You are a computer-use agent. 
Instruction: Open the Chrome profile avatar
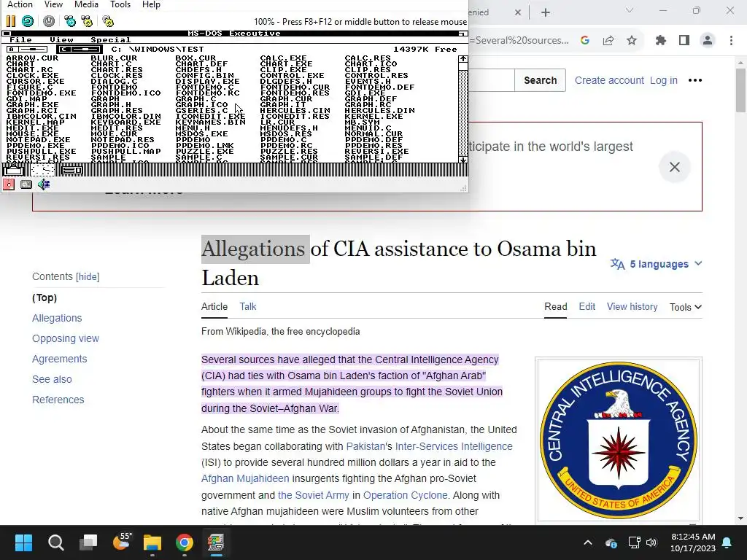coord(708,41)
